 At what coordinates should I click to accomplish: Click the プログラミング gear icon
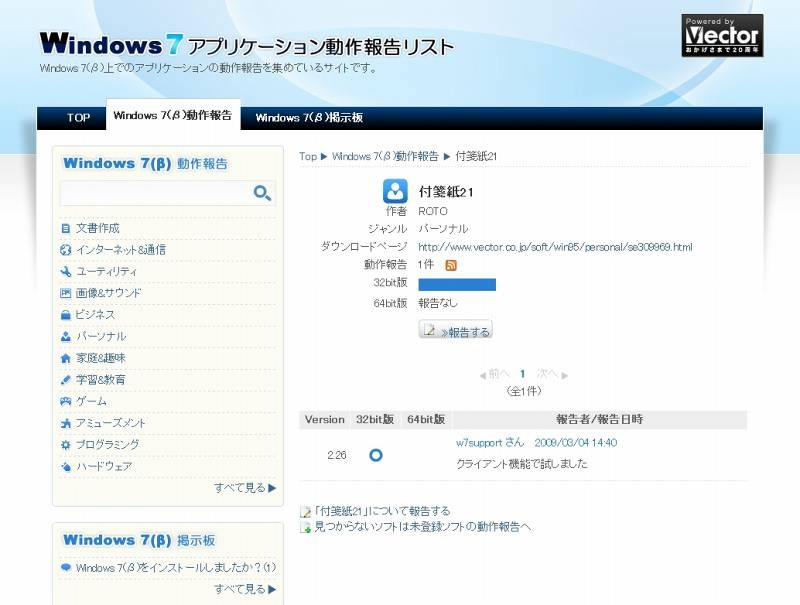tap(65, 445)
